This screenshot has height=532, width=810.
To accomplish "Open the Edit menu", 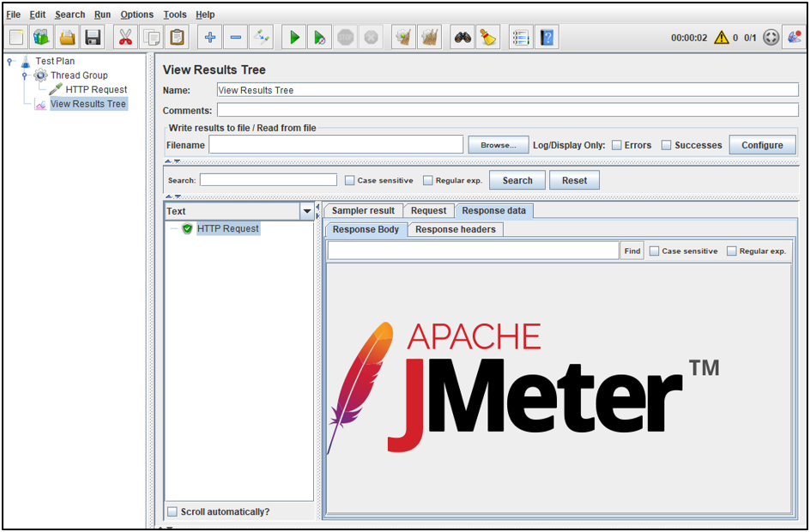I will coord(38,15).
